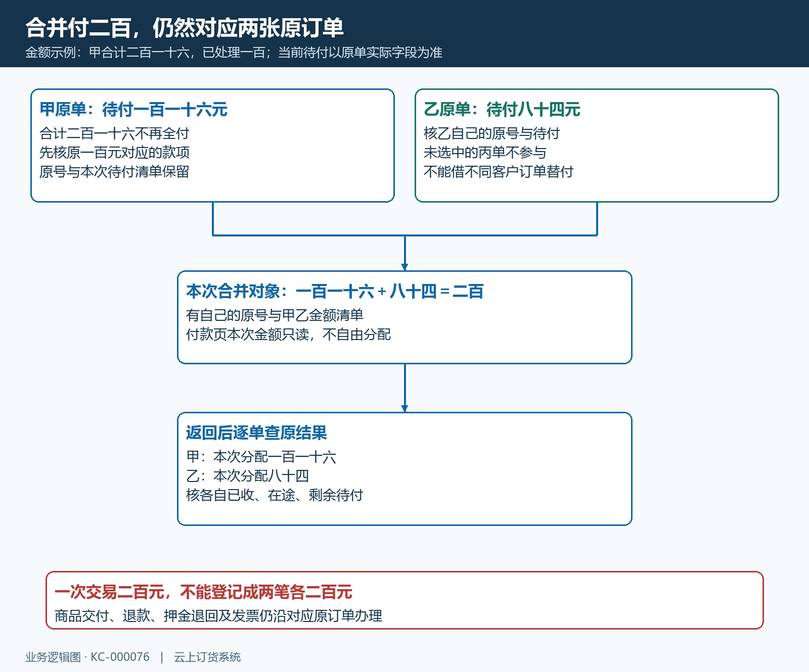
Task: Click line 未选中的丙单不参与
Action: 485,153
